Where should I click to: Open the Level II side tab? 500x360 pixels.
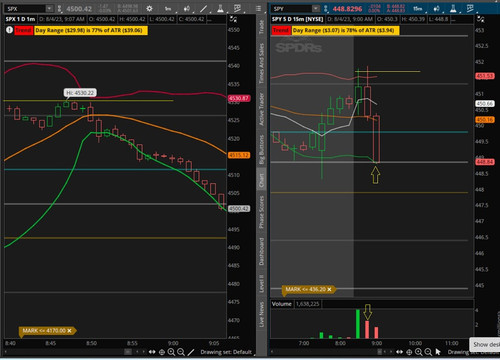[x=262, y=283]
